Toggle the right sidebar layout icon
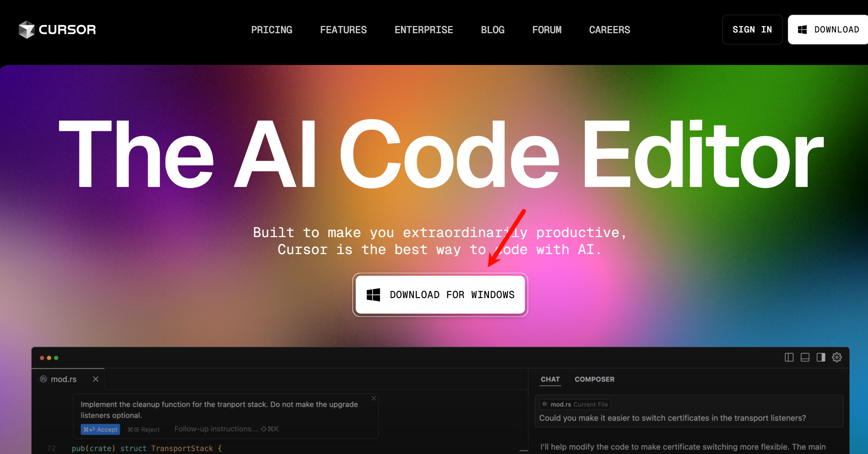Viewport: 868px width, 454px height. pos(821,357)
